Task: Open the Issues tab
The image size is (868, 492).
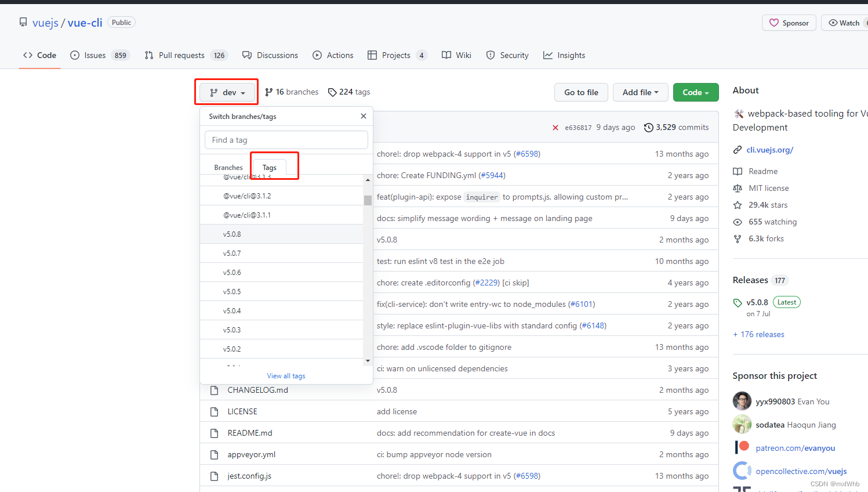Action: [x=99, y=55]
